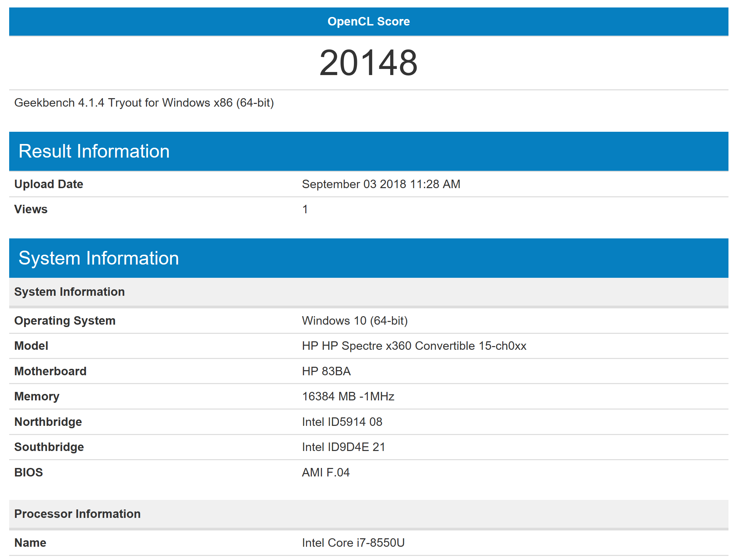
Task: Select the date September 03 2018 11:28 AM
Action: pyautogui.click(x=381, y=184)
